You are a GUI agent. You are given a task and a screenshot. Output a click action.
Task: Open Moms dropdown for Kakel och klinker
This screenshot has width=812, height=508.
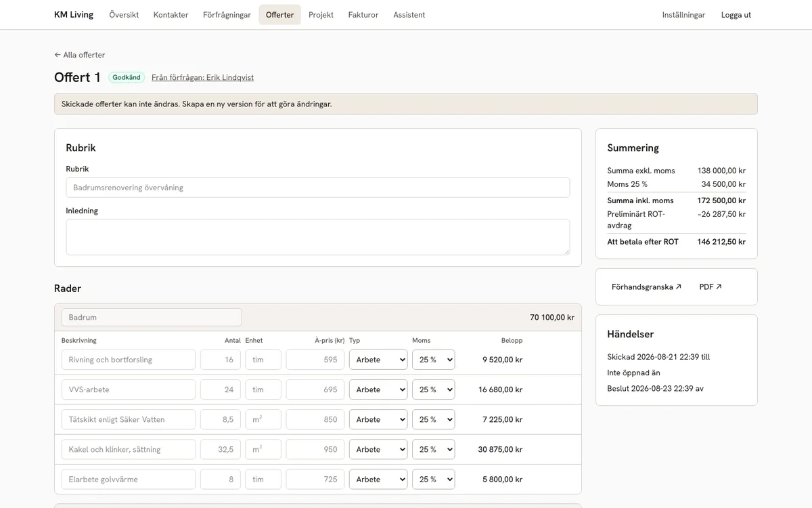[433, 449]
